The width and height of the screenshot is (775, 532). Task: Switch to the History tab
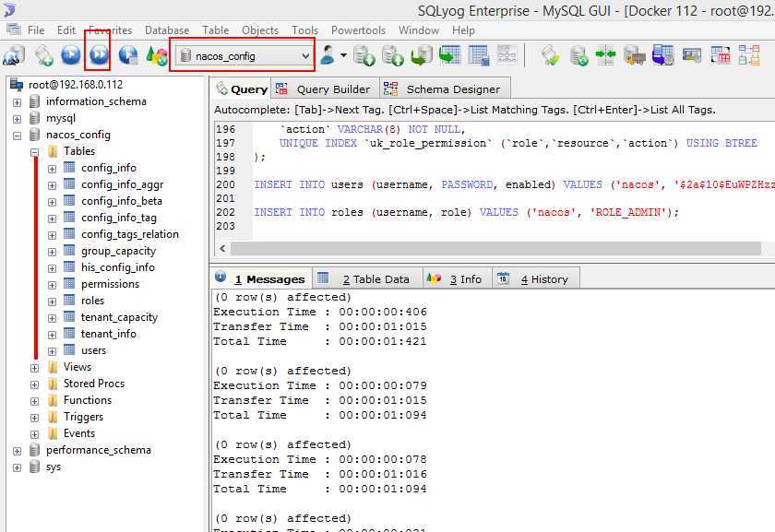coord(535,279)
